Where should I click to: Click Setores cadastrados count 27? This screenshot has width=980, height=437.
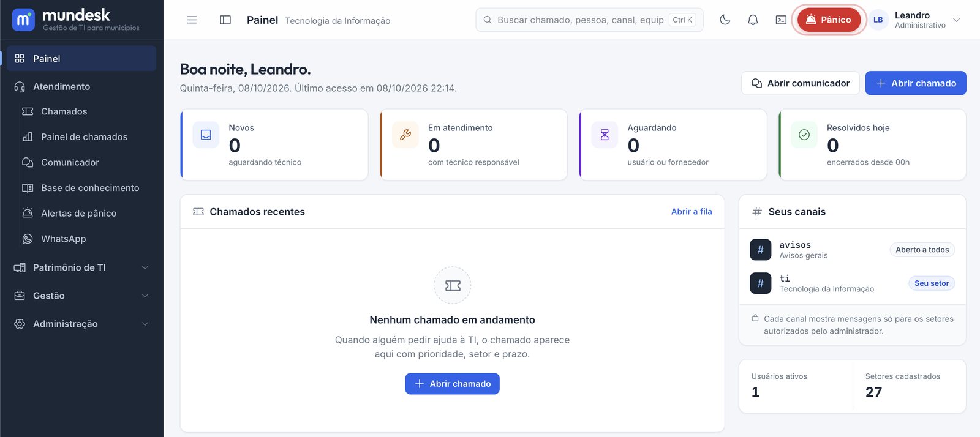tap(874, 392)
